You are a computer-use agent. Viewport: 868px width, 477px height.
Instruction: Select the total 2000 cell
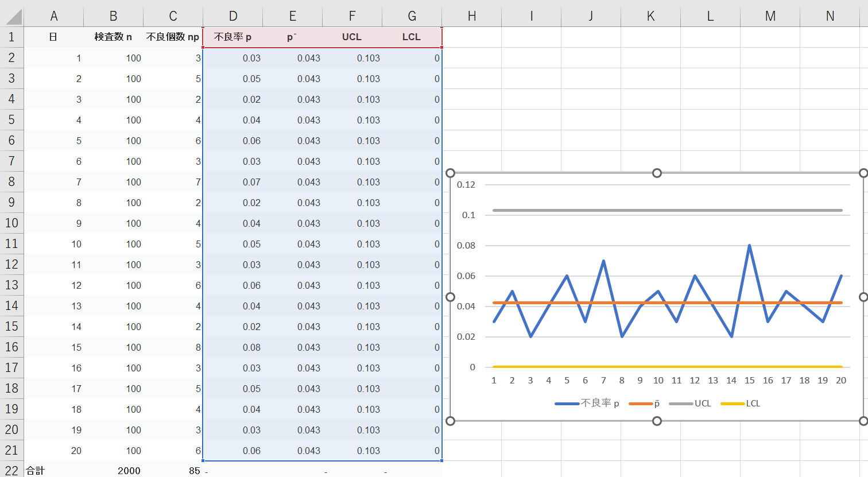pos(129,470)
